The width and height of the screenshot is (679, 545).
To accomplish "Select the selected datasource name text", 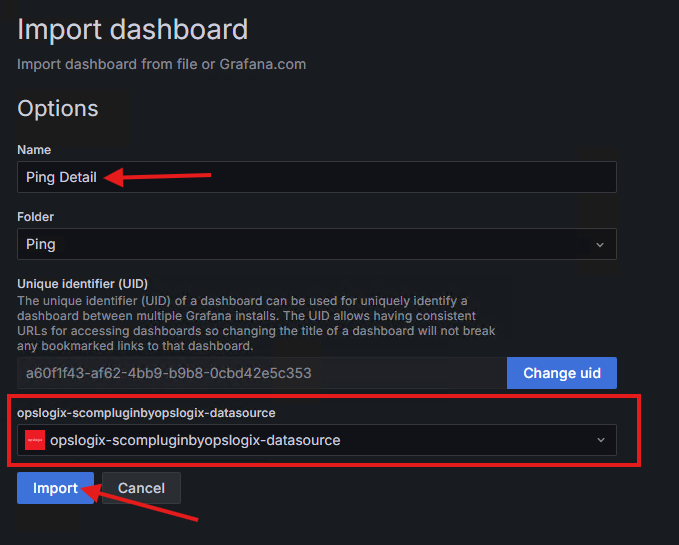I will (x=195, y=440).
